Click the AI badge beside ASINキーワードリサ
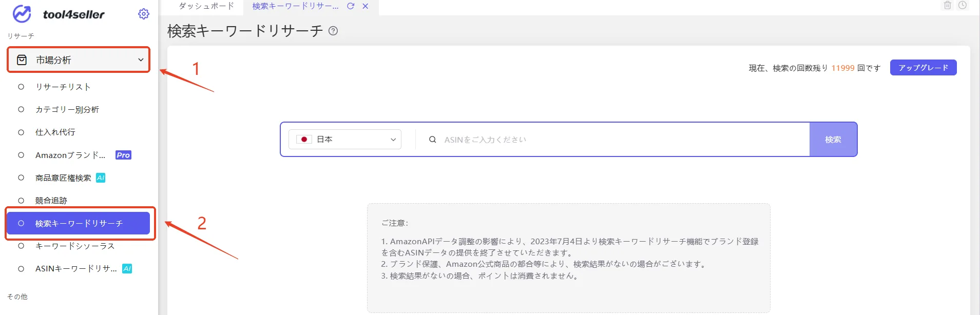The height and width of the screenshot is (315, 980). (127, 268)
